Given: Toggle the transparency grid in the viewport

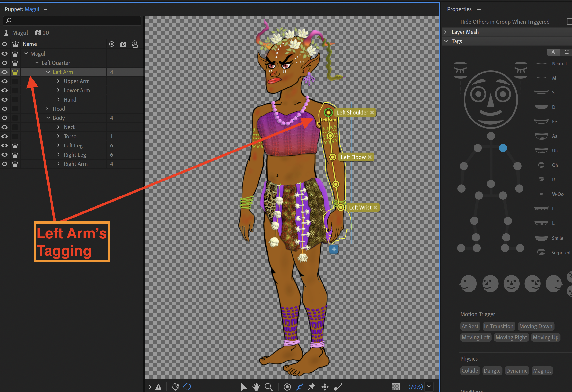Looking at the screenshot, I should pos(396,387).
